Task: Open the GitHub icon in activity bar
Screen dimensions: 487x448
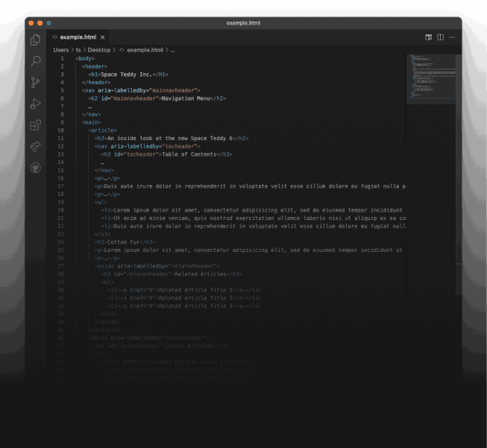Action: pos(35,168)
